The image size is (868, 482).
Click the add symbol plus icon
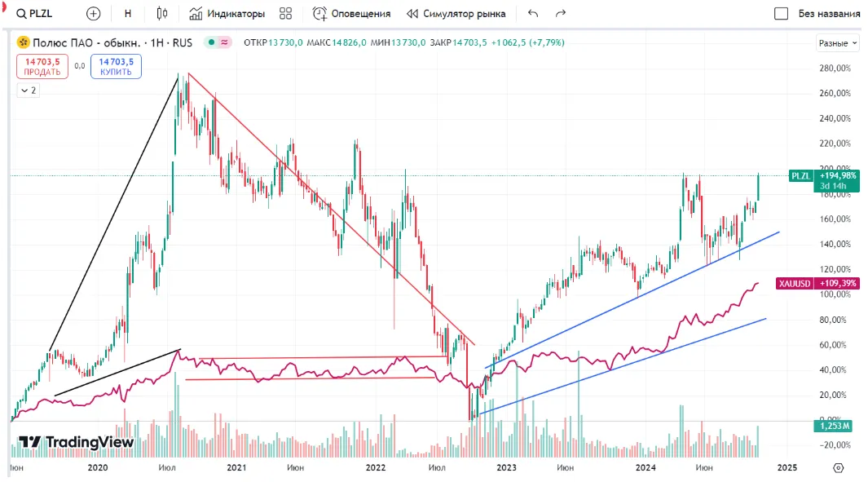[x=94, y=13]
